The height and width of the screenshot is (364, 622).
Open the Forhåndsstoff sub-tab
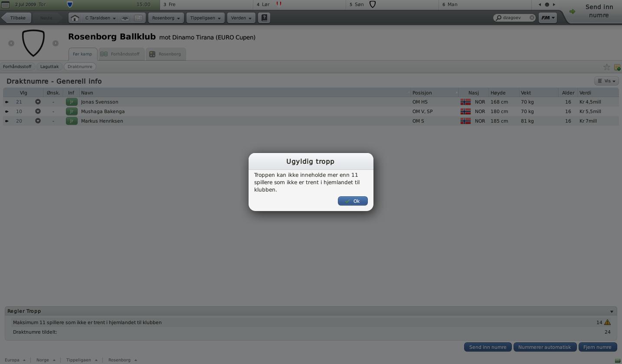pos(17,67)
